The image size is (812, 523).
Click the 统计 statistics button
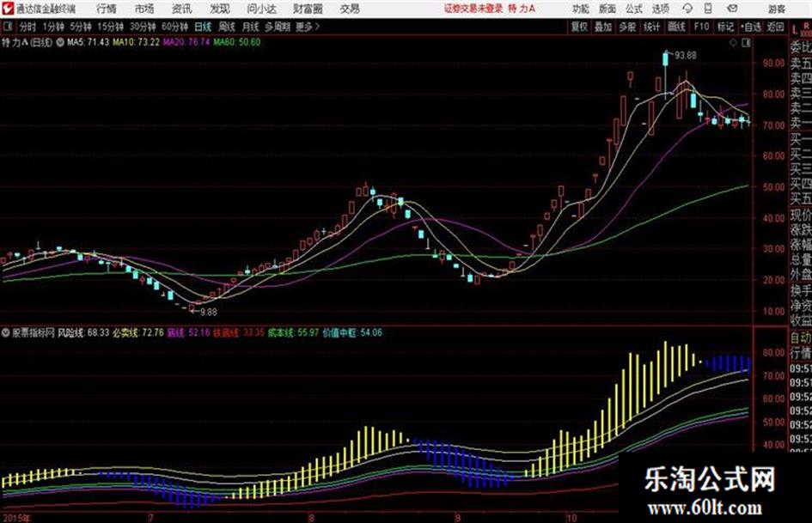651,27
